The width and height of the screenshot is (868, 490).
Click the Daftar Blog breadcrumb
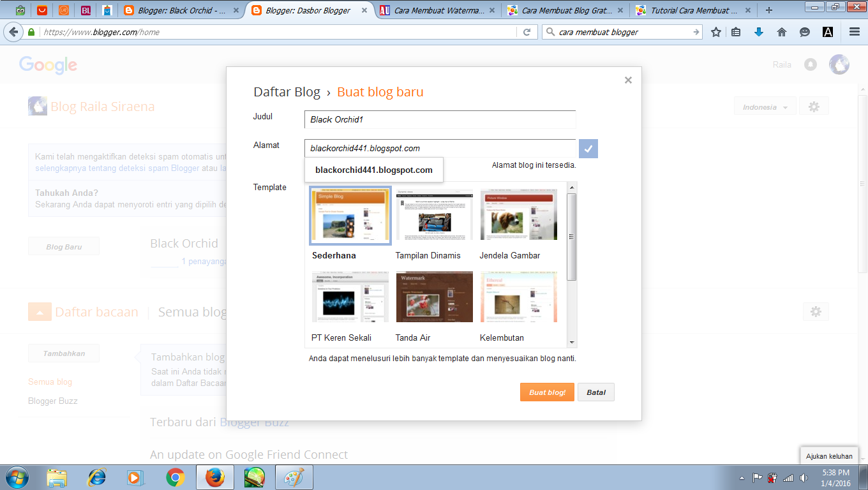pos(287,92)
